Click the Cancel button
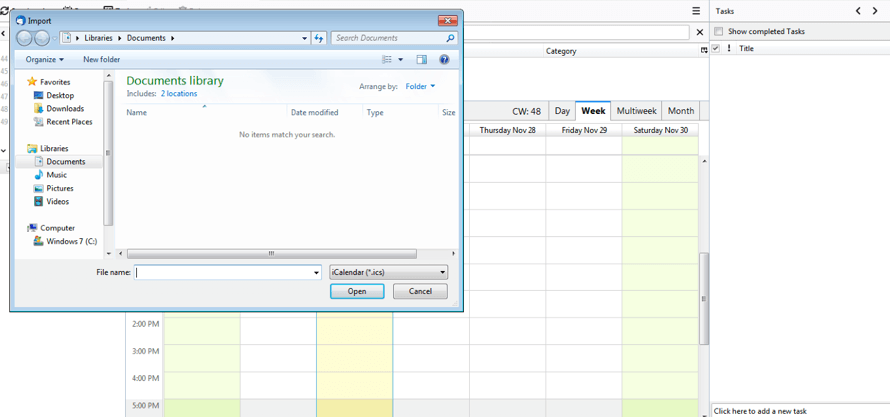Image resolution: width=890 pixels, height=417 pixels. pyautogui.click(x=420, y=292)
